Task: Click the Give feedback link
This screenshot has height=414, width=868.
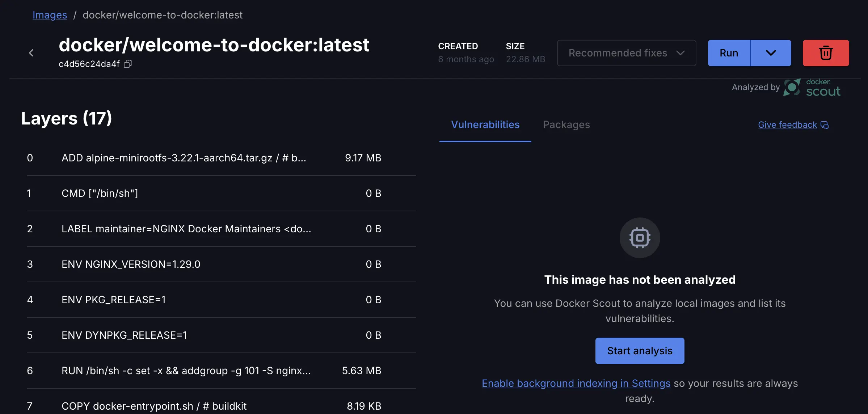Action: tap(787, 125)
